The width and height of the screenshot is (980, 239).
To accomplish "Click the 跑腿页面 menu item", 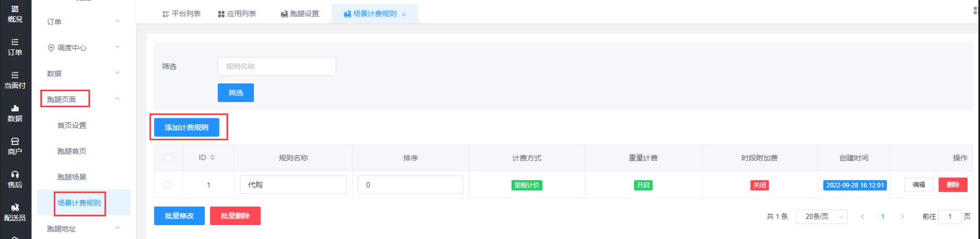I will 62,99.
